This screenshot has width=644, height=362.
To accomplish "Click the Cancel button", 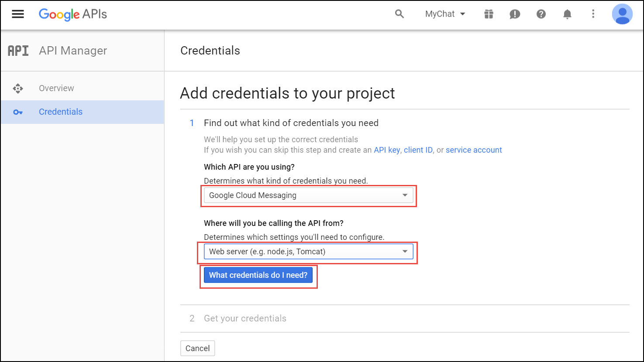I will tap(197, 348).
